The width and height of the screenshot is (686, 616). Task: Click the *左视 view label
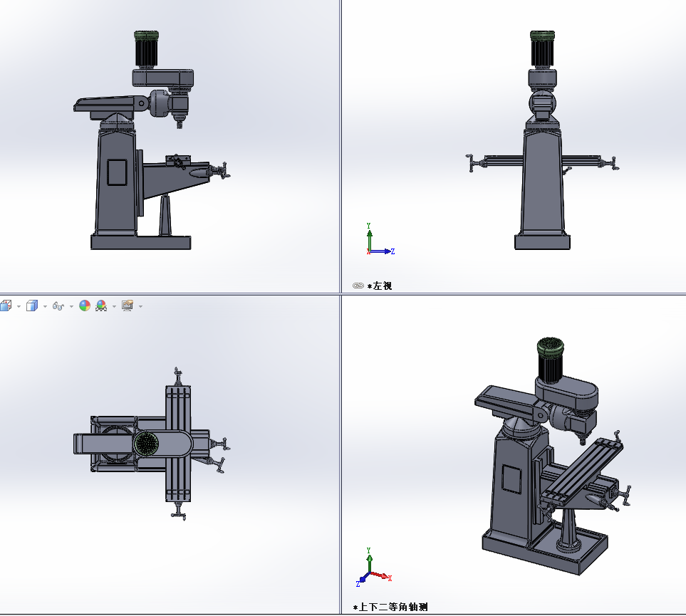tap(379, 286)
